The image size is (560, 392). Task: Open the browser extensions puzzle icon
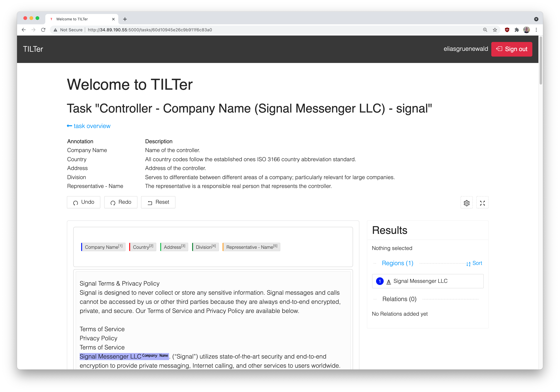[517, 30]
